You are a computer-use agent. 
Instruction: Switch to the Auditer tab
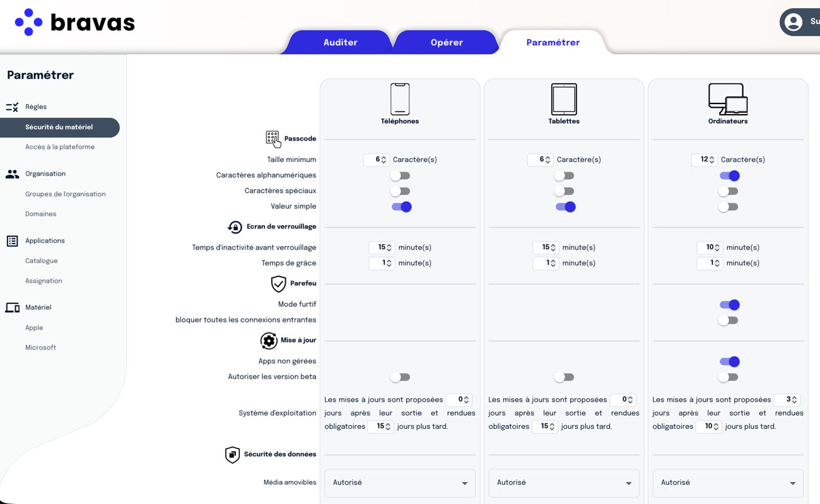click(x=340, y=43)
